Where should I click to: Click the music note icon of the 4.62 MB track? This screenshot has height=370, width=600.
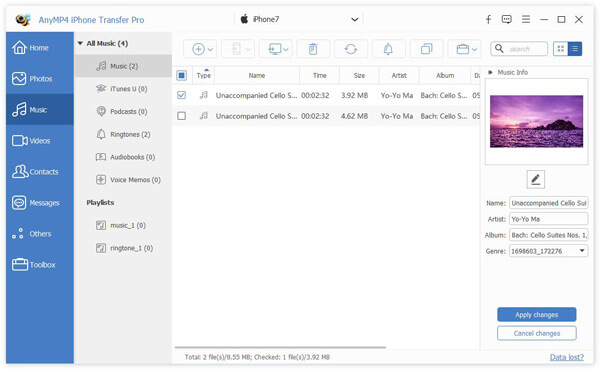pos(204,116)
